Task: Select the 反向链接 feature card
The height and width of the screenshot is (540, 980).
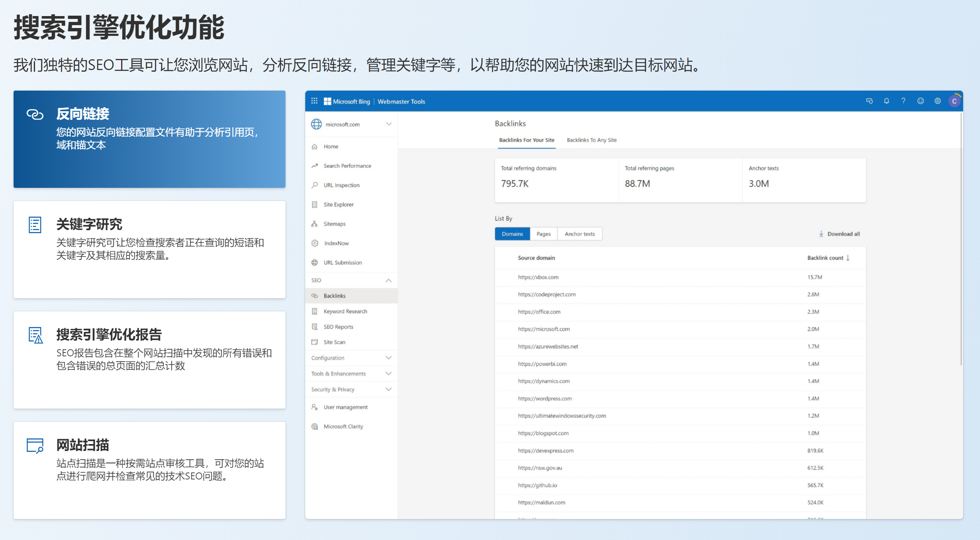Action: pos(150,139)
